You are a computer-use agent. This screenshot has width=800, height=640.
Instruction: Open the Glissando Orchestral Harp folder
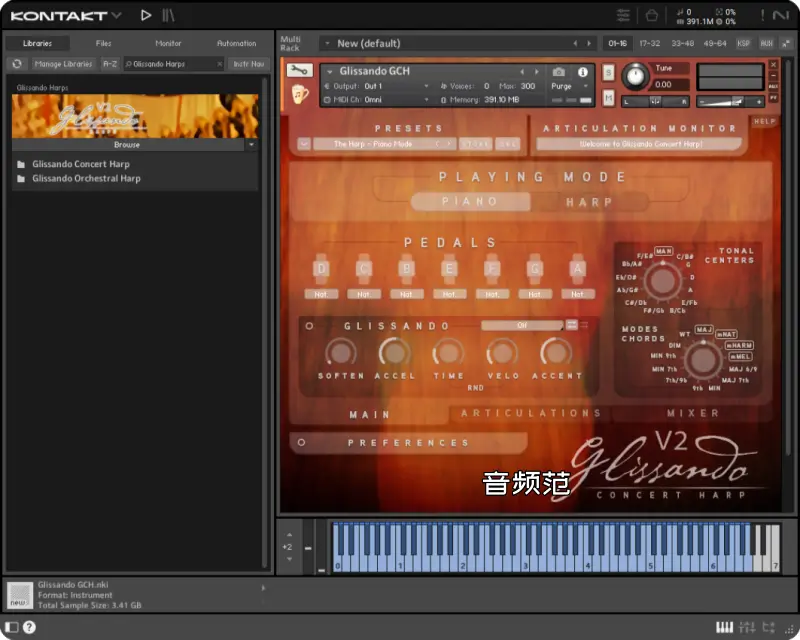(x=86, y=178)
